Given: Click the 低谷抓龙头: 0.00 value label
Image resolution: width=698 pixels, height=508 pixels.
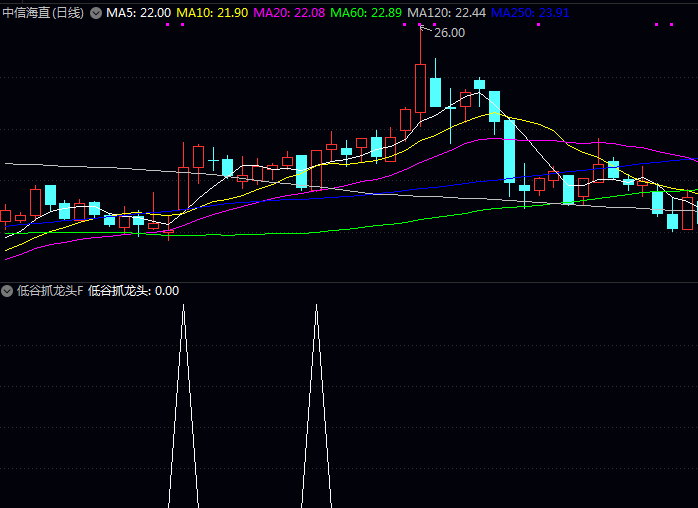Looking at the screenshot, I should coord(133,291).
